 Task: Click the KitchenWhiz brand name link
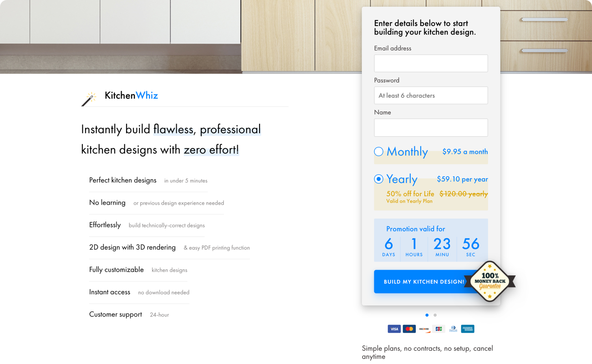tap(131, 96)
